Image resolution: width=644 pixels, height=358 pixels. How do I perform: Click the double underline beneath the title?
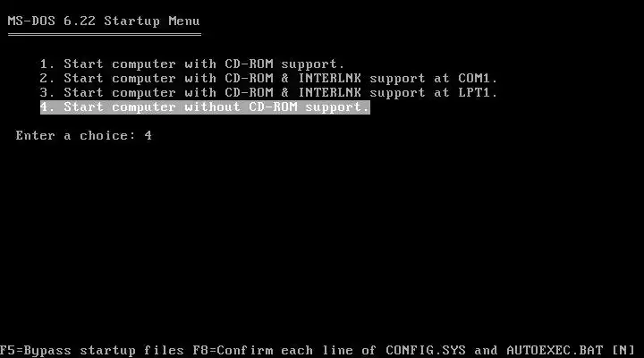[105, 35]
